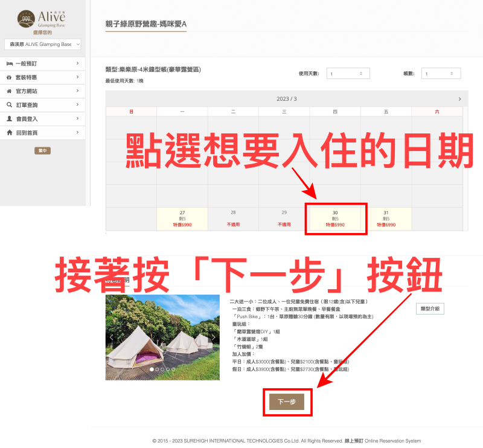Screen dimensions: 483x448
Task: Show previous tent photo in carousel
Action: click(x=112, y=337)
